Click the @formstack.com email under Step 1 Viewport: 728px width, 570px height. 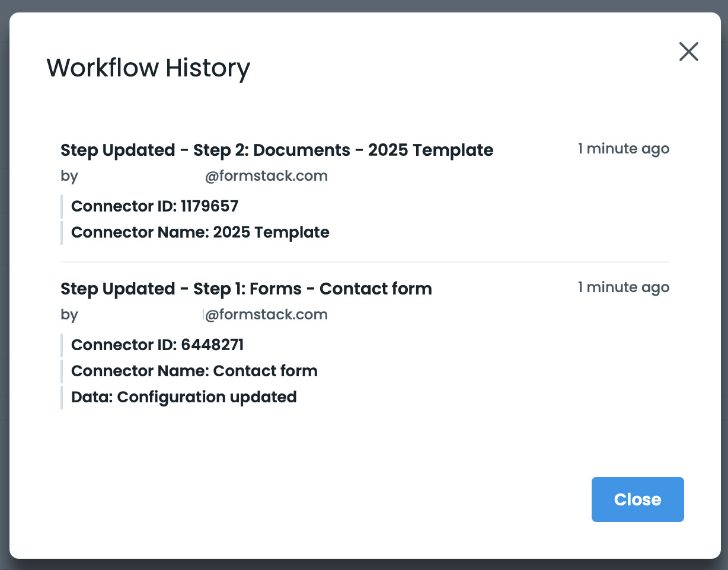[266, 315]
